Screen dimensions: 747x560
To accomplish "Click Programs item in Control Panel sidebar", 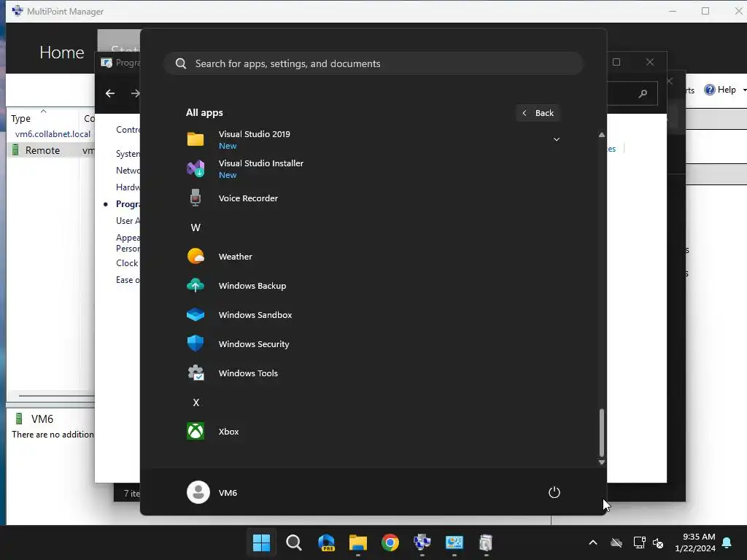I will 128,204.
